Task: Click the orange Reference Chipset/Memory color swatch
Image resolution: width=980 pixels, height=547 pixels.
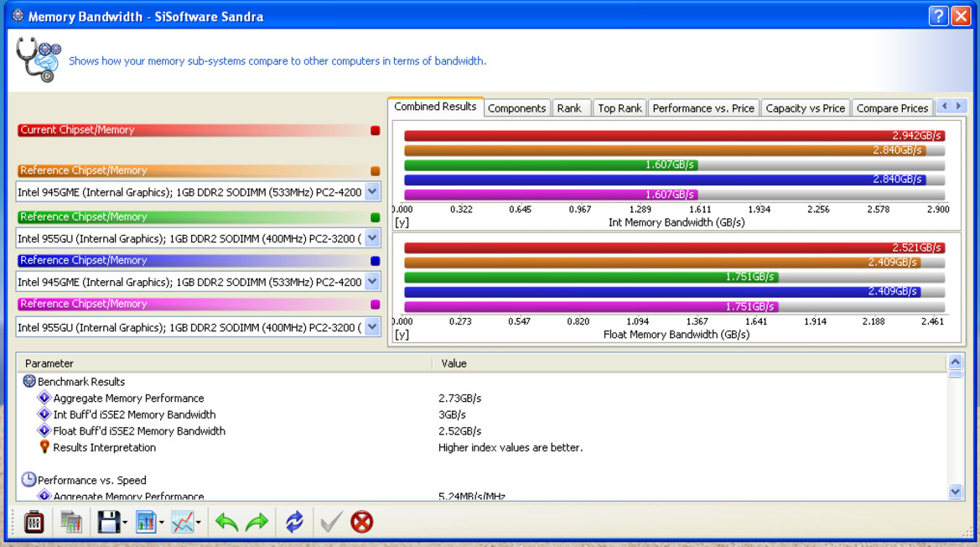Action: [x=375, y=170]
